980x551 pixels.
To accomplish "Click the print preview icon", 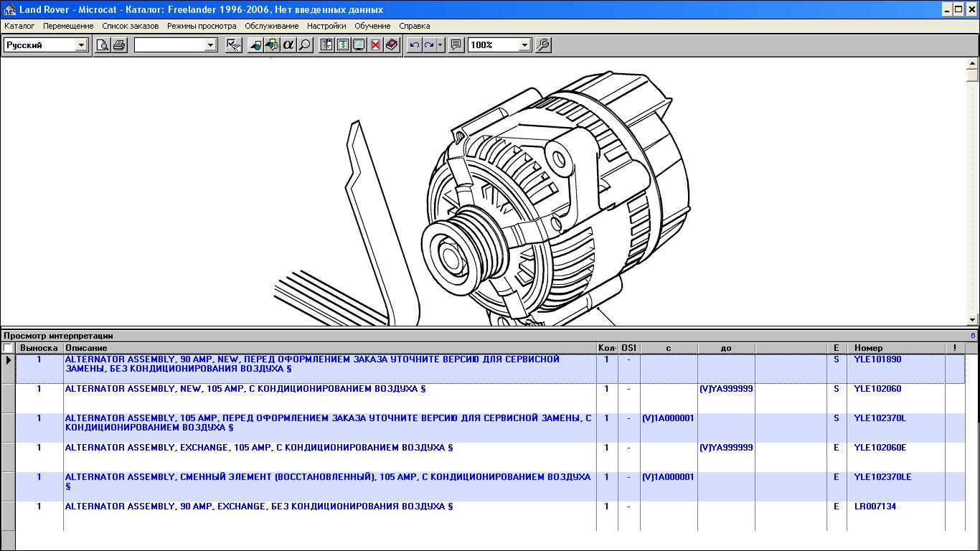I will (x=103, y=45).
